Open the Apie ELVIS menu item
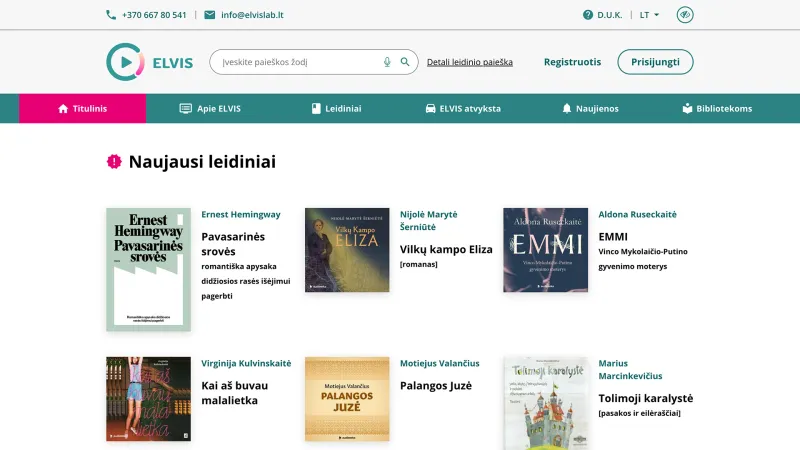This screenshot has height=450, width=800. (210, 108)
